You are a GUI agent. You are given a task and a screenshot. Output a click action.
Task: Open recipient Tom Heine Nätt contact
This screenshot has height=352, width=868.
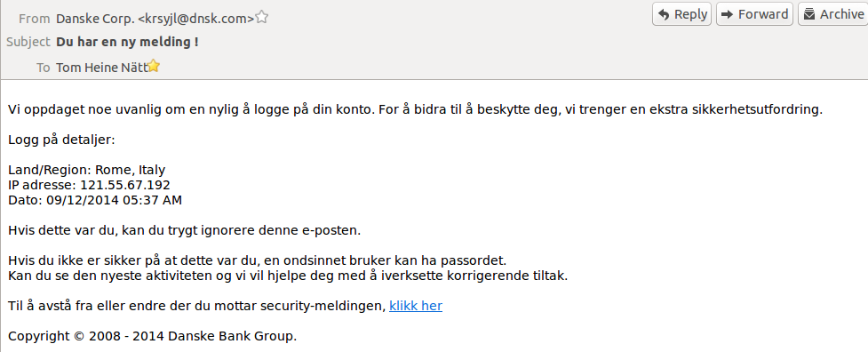click(102, 68)
